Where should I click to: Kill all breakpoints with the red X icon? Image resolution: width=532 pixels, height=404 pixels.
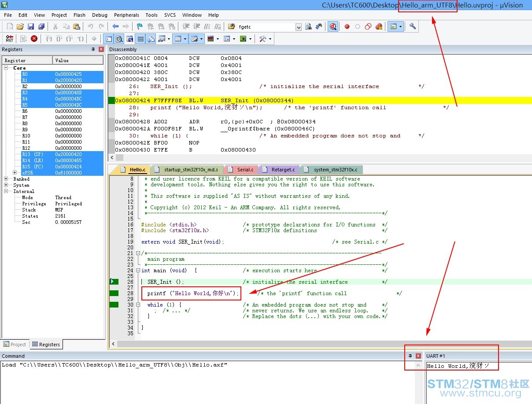[379, 26]
